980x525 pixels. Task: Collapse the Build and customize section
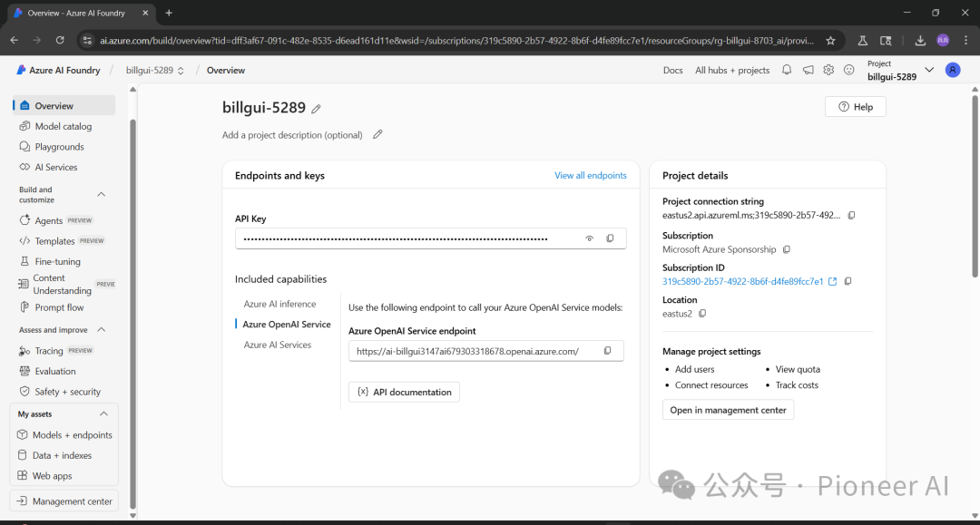pyautogui.click(x=102, y=195)
